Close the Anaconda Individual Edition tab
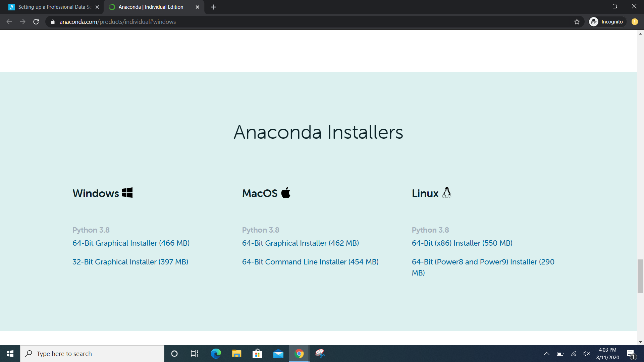 pyautogui.click(x=197, y=7)
